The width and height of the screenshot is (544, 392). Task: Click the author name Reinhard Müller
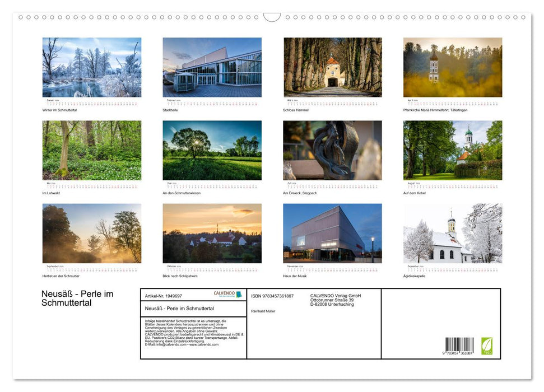pos(264,311)
